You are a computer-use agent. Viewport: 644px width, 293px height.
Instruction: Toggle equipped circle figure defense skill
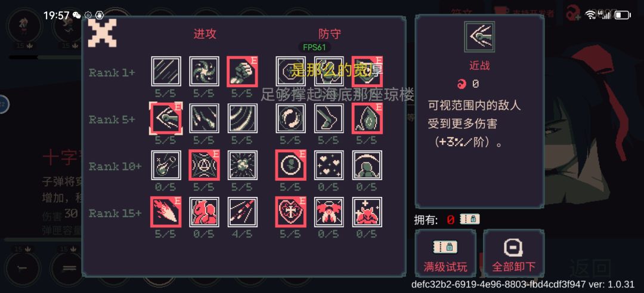(x=291, y=165)
